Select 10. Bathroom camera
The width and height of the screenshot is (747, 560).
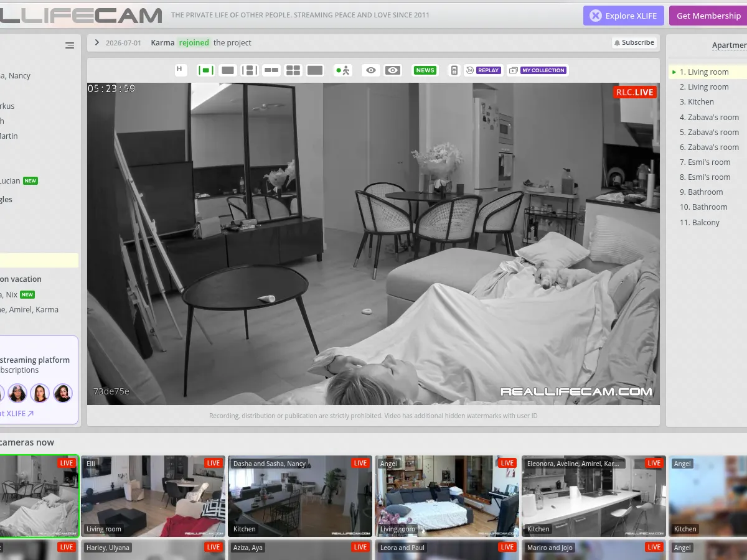tap(708, 207)
